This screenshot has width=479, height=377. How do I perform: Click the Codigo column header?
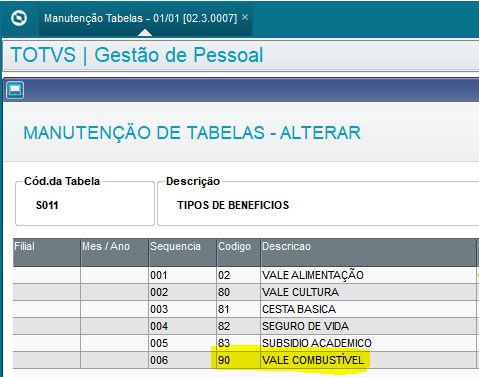(x=238, y=252)
